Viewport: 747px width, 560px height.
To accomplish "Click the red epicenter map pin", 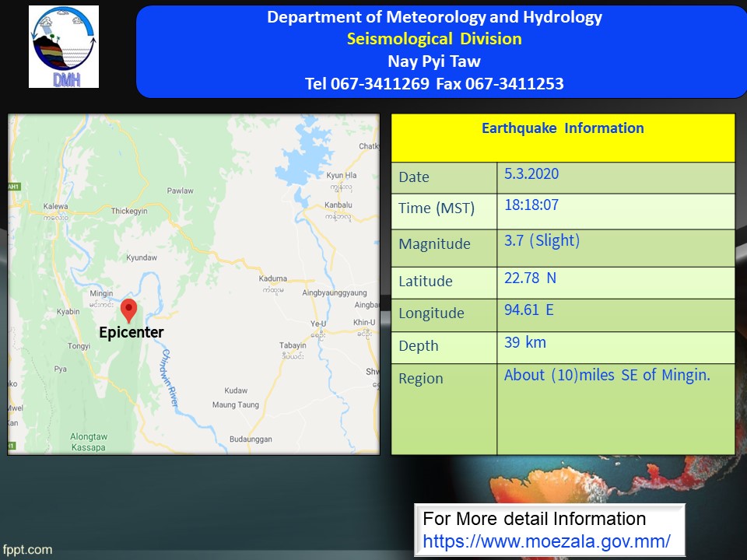I will click(128, 311).
